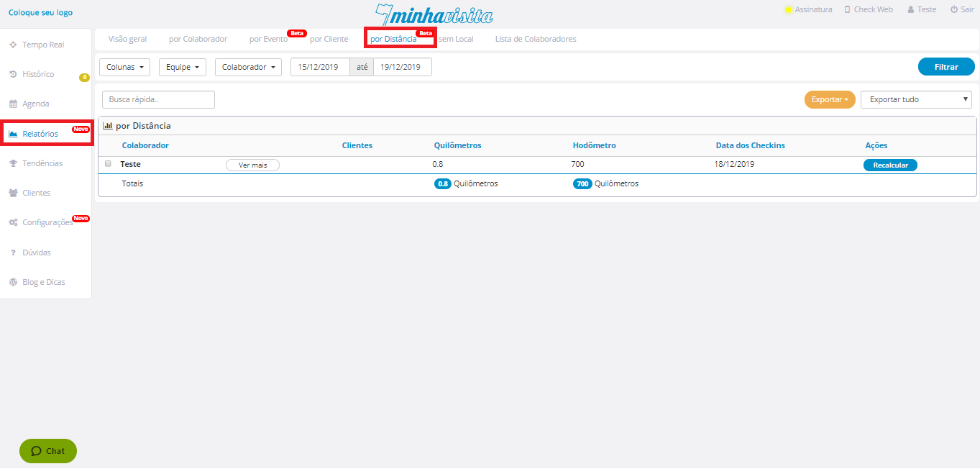980x469 pixels.
Task: Click the Tendências trophy icon
Action: (13, 163)
